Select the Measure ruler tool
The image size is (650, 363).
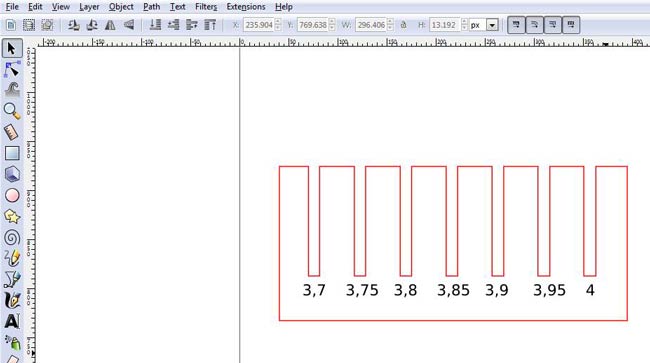11,132
